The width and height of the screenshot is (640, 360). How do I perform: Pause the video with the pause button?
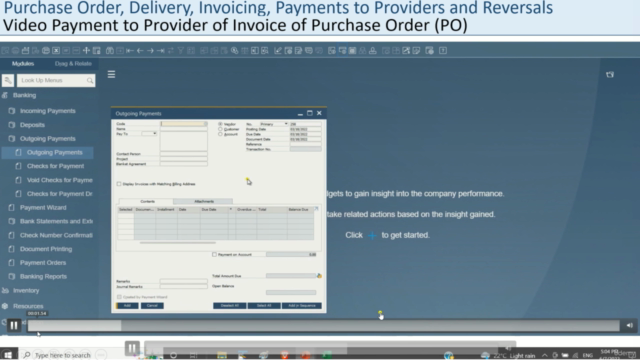[14, 325]
